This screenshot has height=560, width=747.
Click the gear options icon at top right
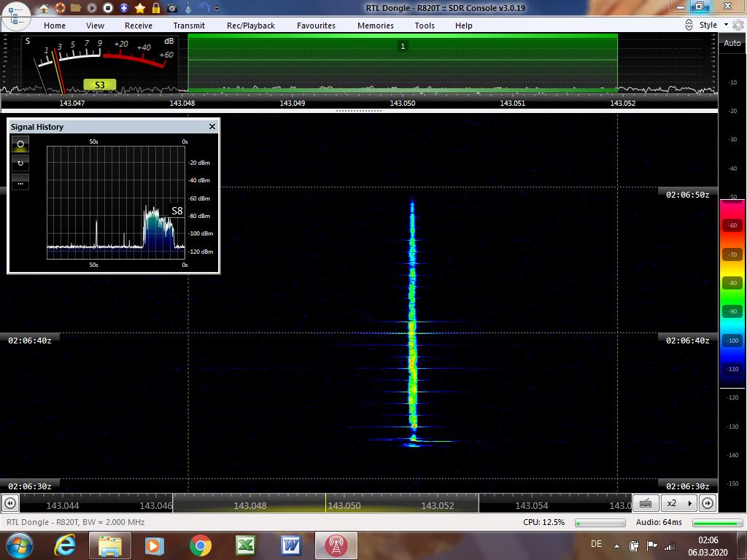coord(738,25)
